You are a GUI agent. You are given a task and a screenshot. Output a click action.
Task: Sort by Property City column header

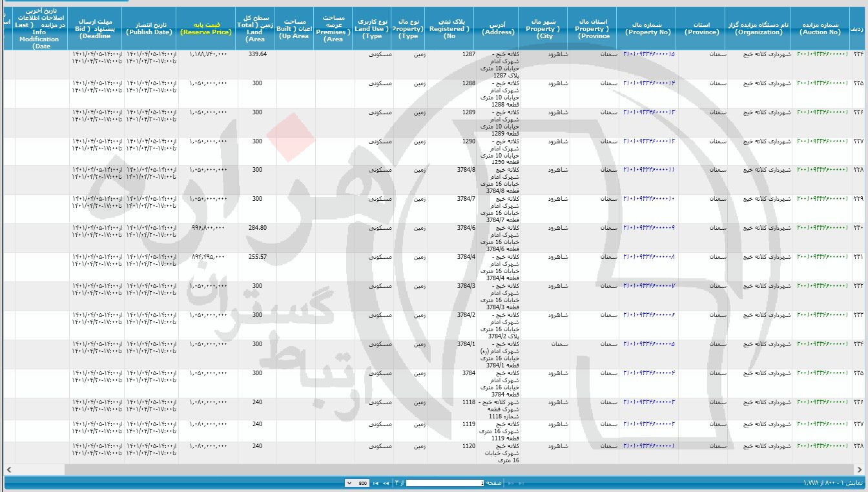pos(542,28)
